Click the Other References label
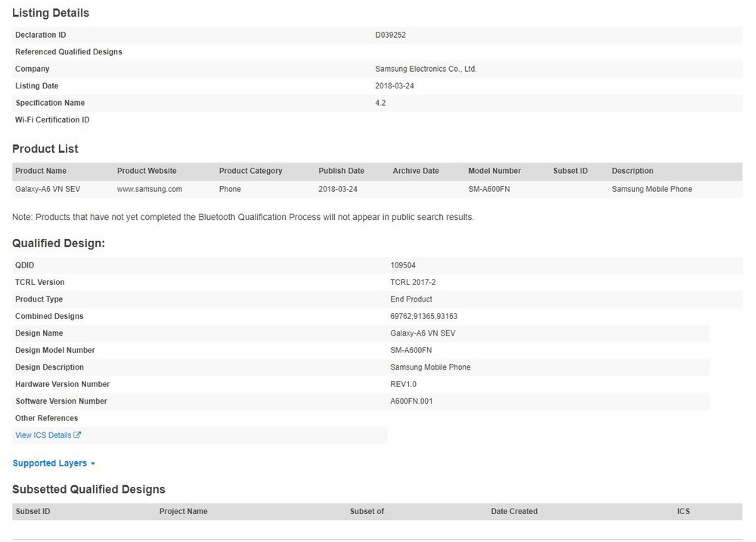756x542 pixels. tap(46, 418)
